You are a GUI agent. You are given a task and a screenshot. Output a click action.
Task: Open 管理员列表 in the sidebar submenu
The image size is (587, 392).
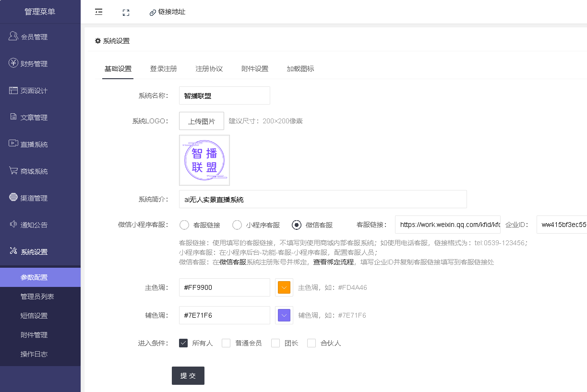tap(40, 297)
